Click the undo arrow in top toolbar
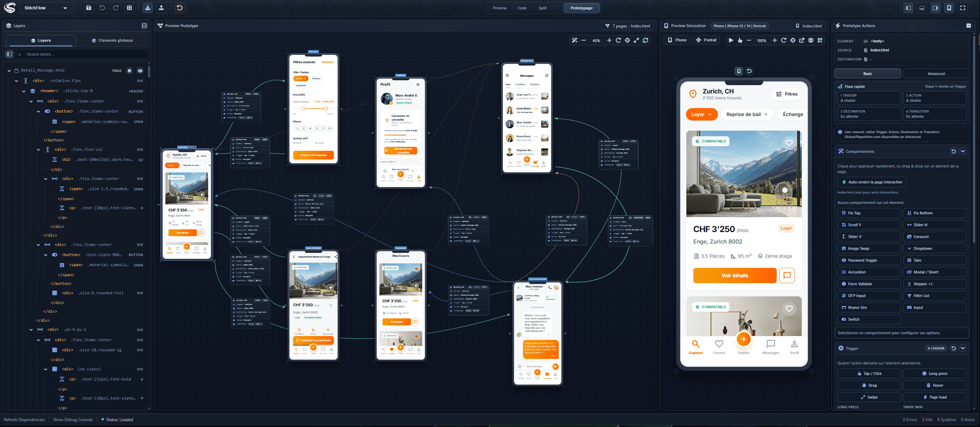The image size is (980, 427). [102, 8]
